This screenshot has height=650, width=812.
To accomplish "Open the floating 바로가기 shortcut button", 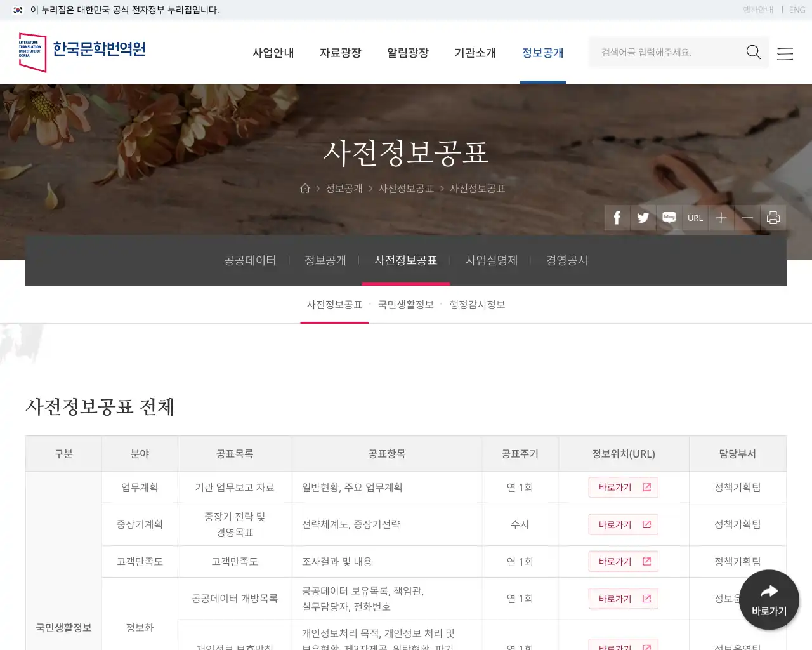I will pyautogui.click(x=769, y=599).
